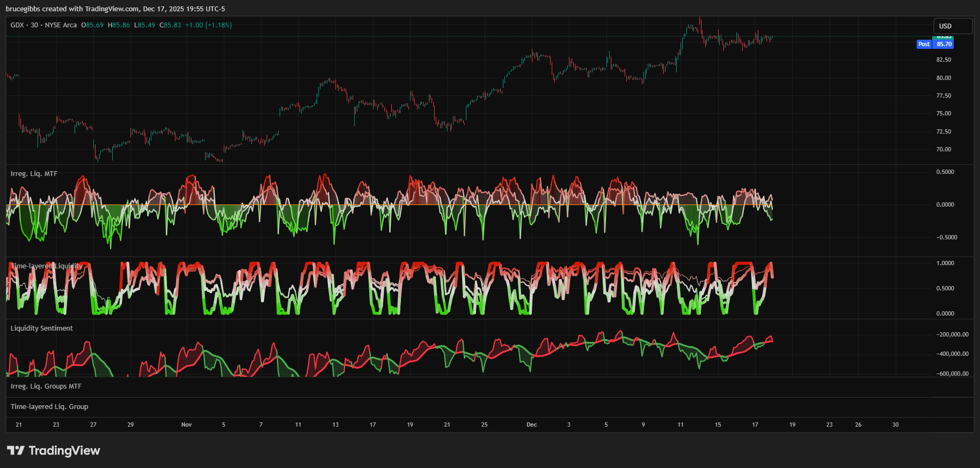
Task: Open the USD currency selector
Action: [x=953, y=26]
